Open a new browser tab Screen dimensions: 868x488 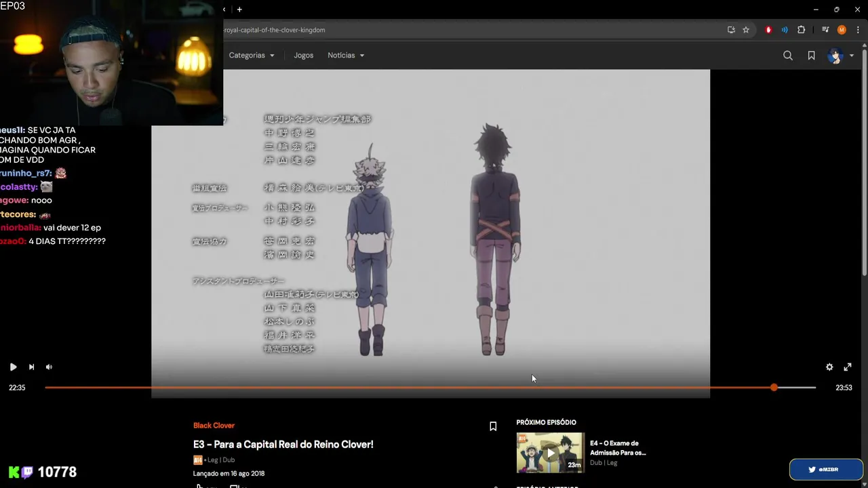[x=239, y=9]
